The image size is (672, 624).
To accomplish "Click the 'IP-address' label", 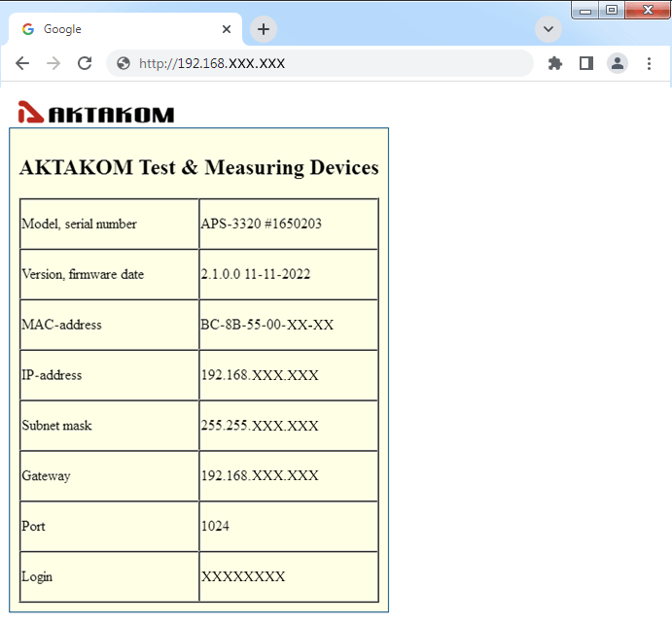I will (52, 375).
